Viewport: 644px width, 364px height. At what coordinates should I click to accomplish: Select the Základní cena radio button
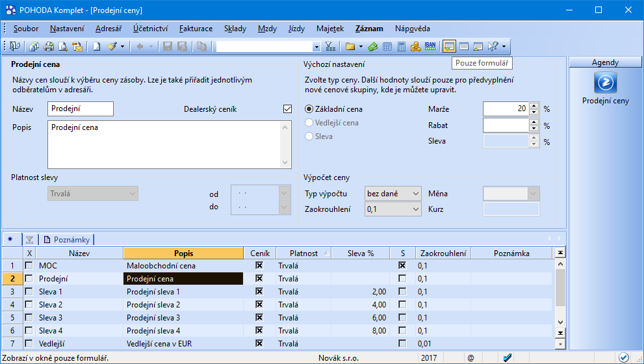[309, 109]
